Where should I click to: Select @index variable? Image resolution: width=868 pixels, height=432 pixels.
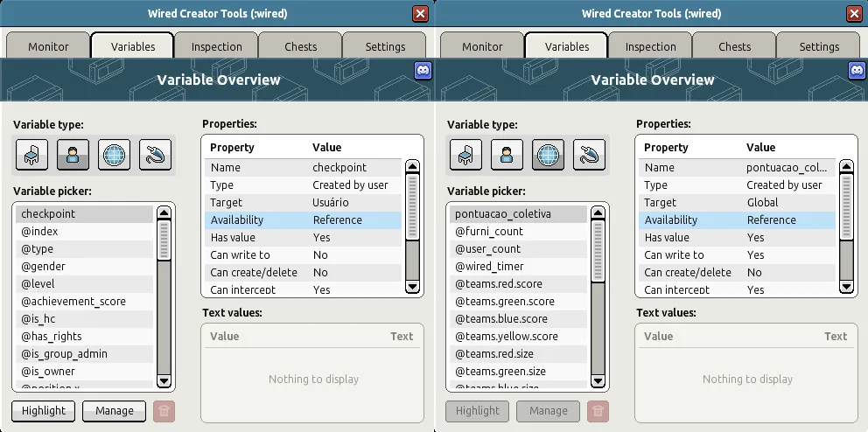(84, 231)
